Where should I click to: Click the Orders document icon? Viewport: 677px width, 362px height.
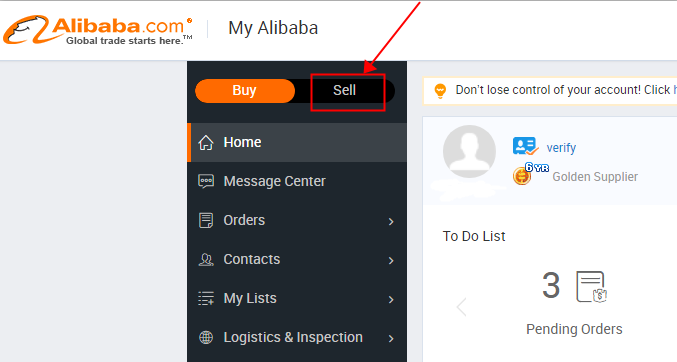(x=206, y=220)
